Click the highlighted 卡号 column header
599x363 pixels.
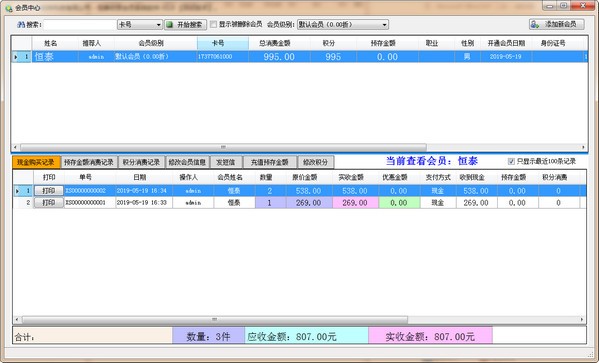(223, 43)
